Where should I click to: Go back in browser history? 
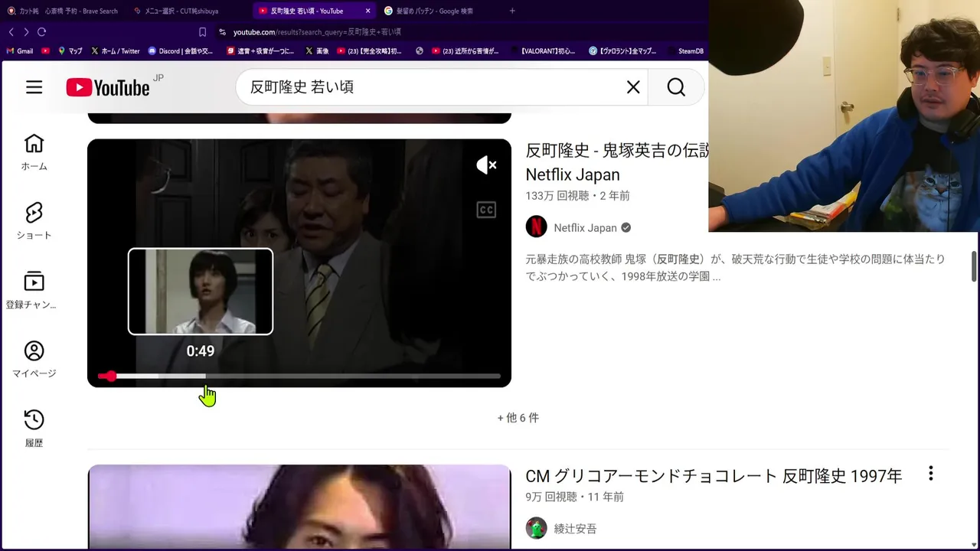11,32
